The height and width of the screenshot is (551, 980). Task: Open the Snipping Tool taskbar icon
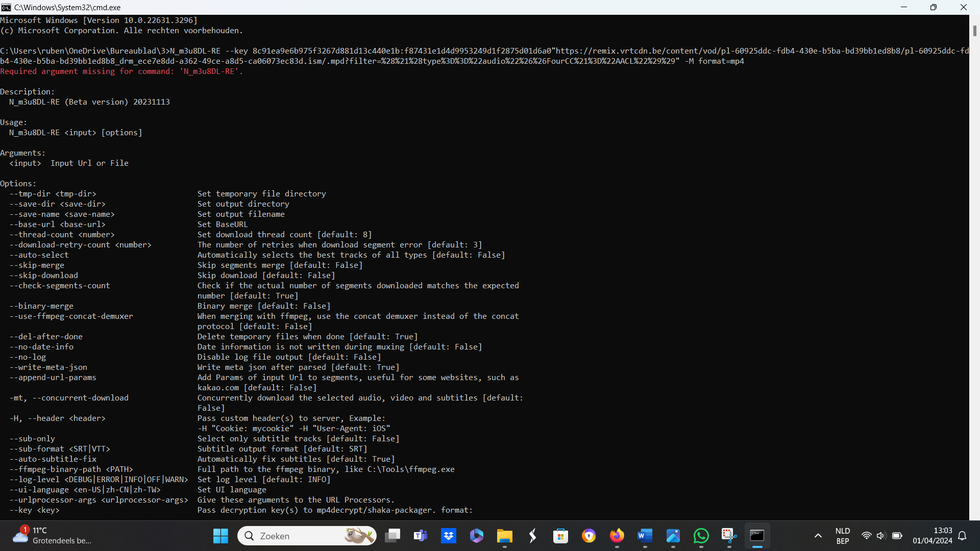click(729, 536)
